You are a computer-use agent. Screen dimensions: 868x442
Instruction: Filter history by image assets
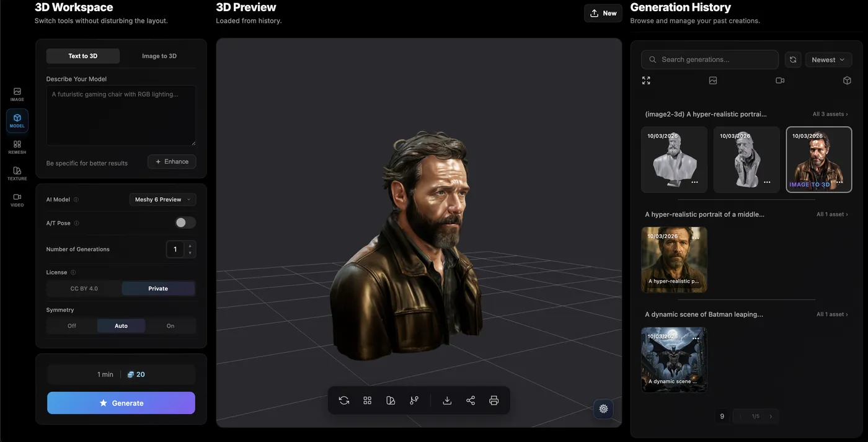tap(713, 81)
